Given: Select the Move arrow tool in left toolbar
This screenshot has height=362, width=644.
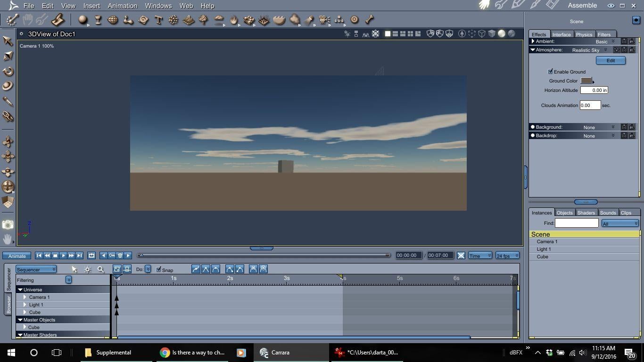Looking at the screenshot, I should [8, 41].
